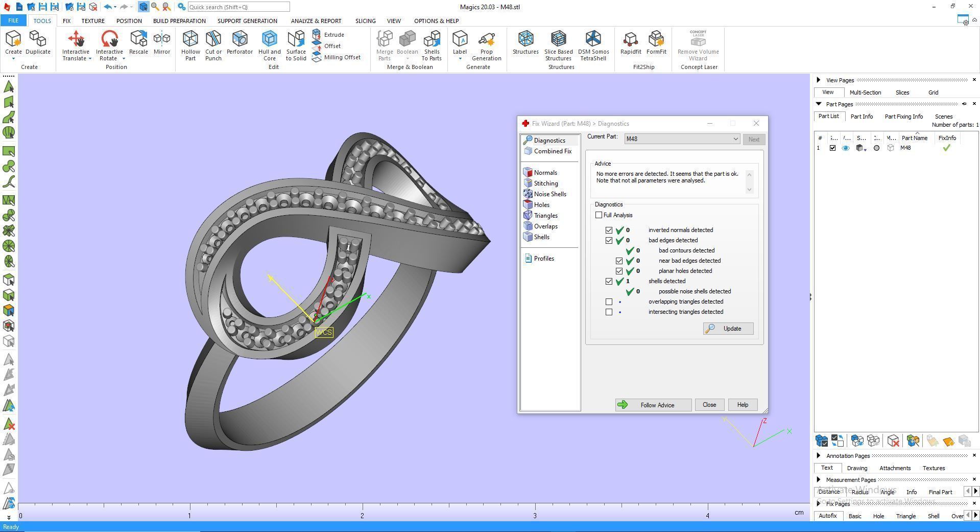The image size is (980, 532).
Task: Select the Cut or Punch tool
Action: [213, 45]
